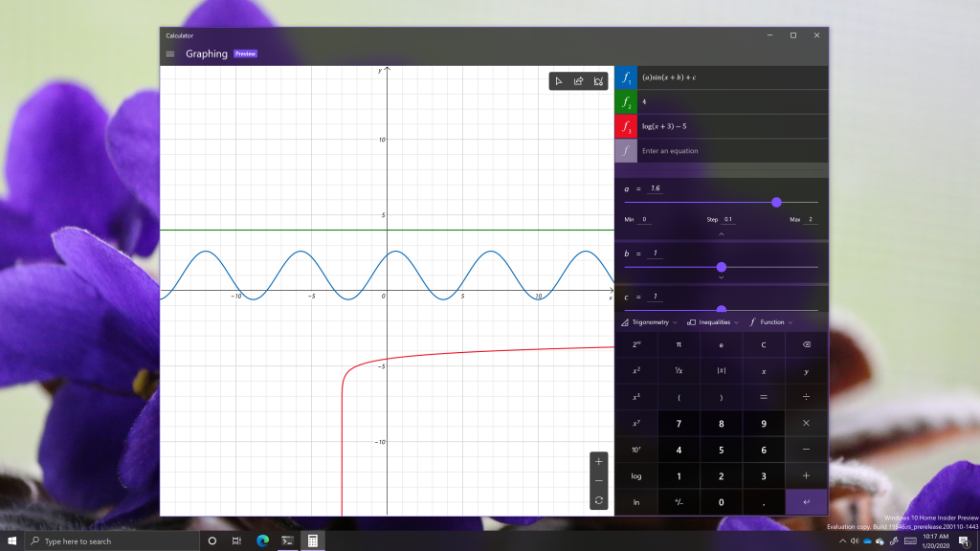This screenshot has height=551, width=980.
Task: Click number 7 on keypad
Action: coord(679,424)
